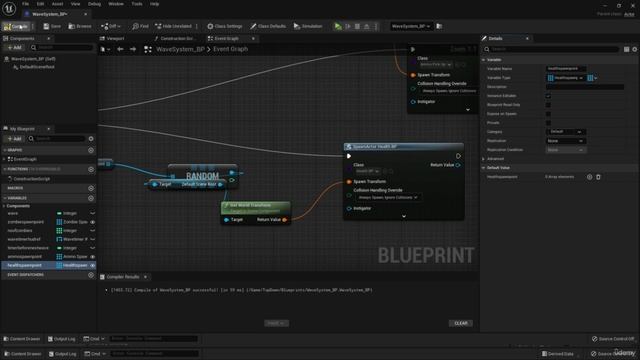The image size is (640, 360).
Task: Switch to the Construction Script tab
Action: click(175, 38)
